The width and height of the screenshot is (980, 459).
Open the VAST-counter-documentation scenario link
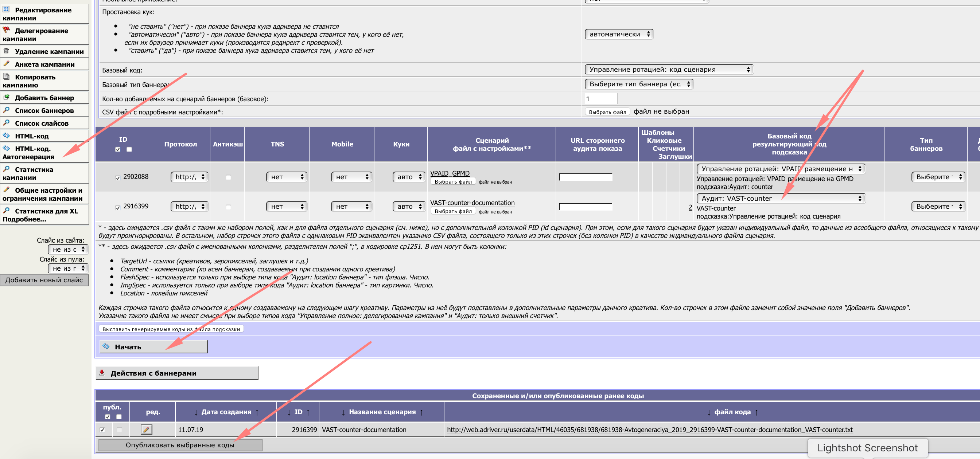(472, 203)
